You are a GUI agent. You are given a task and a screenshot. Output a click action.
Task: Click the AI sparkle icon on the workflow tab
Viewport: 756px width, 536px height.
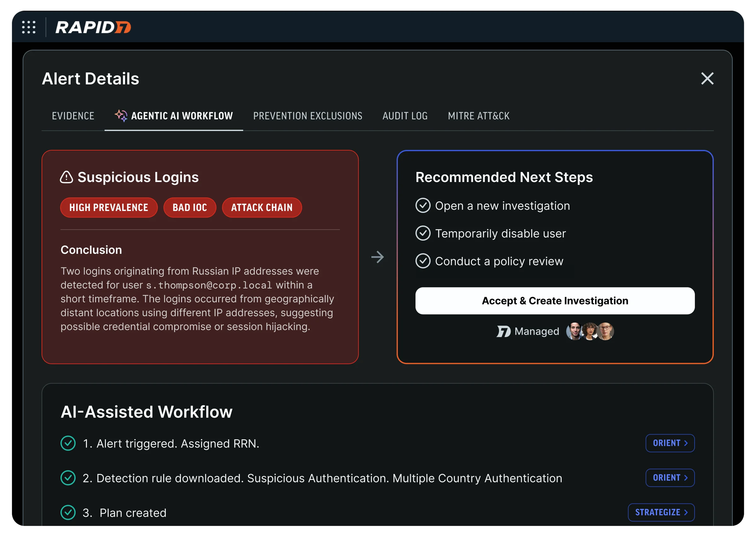(x=121, y=116)
